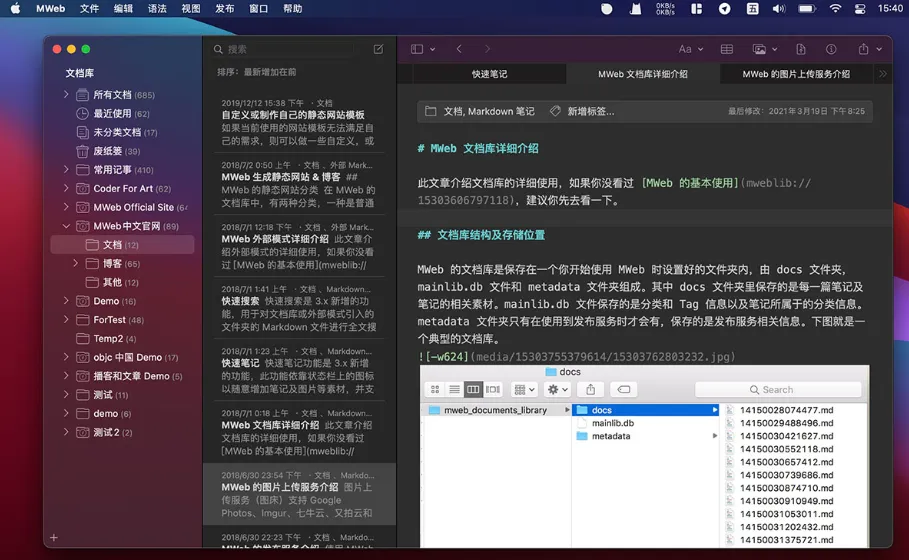Image resolution: width=909 pixels, height=560 pixels.
Task: Expand the 所有文档 tree item
Action: (x=66, y=94)
